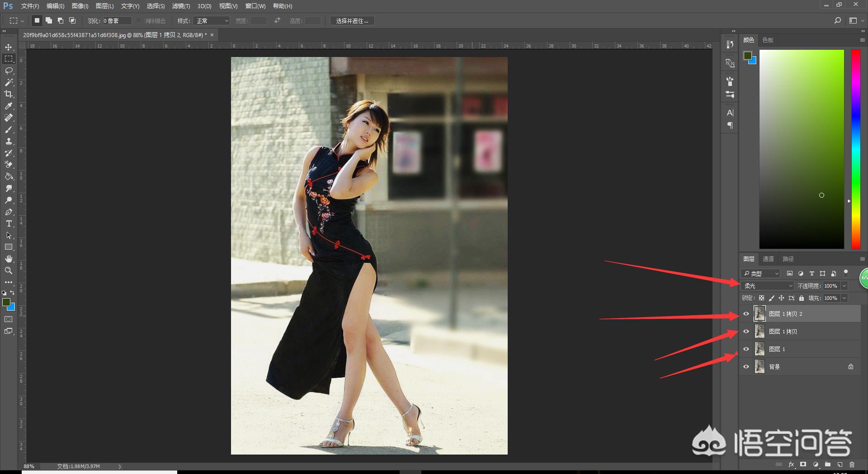
Task: Select the Path Selection tool
Action: (x=9, y=235)
